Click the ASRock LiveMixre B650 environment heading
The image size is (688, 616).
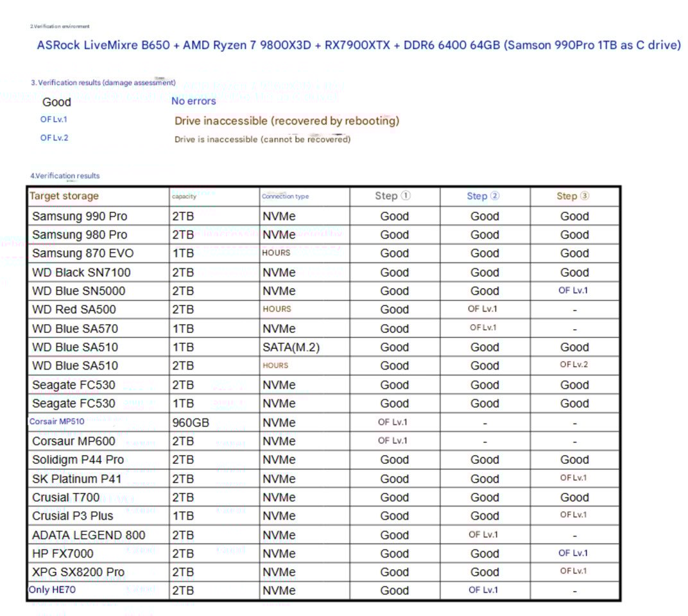coord(359,45)
